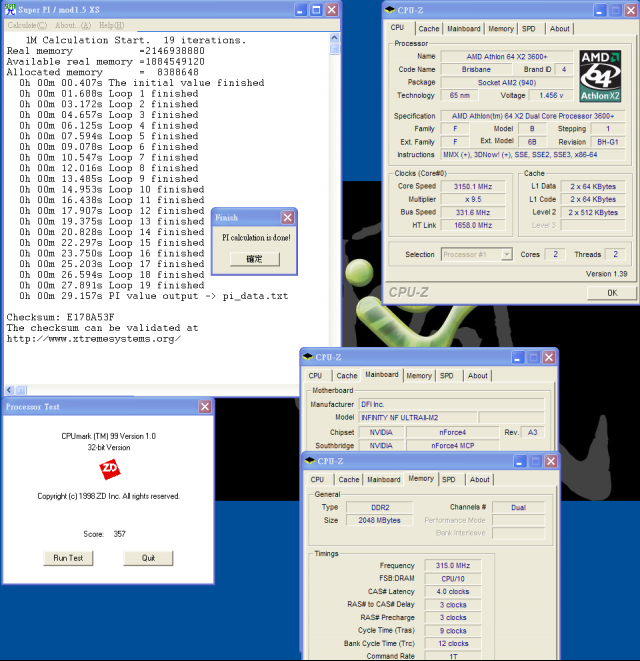Image resolution: width=640 pixels, height=661 pixels.
Task: Click Quit in Processor Test
Action: point(148,558)
